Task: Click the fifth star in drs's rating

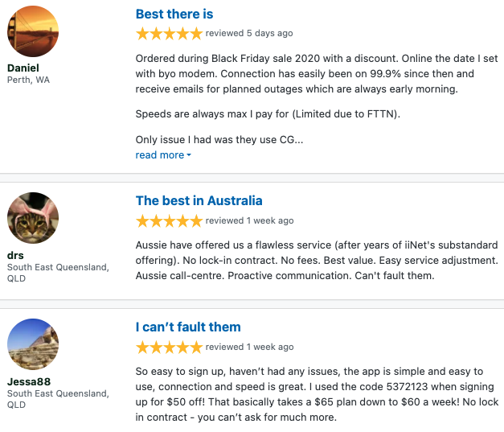Action: (196, 220)
